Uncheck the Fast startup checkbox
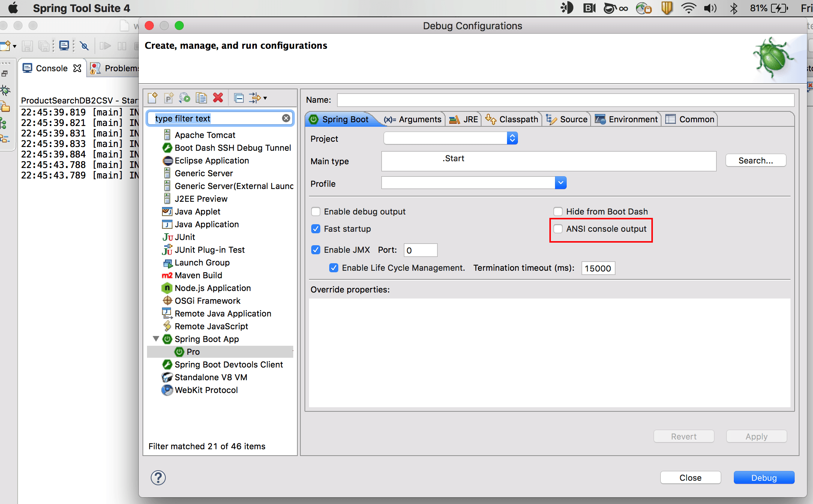Viewport: 813px width, 504px height. click(316, 229)
